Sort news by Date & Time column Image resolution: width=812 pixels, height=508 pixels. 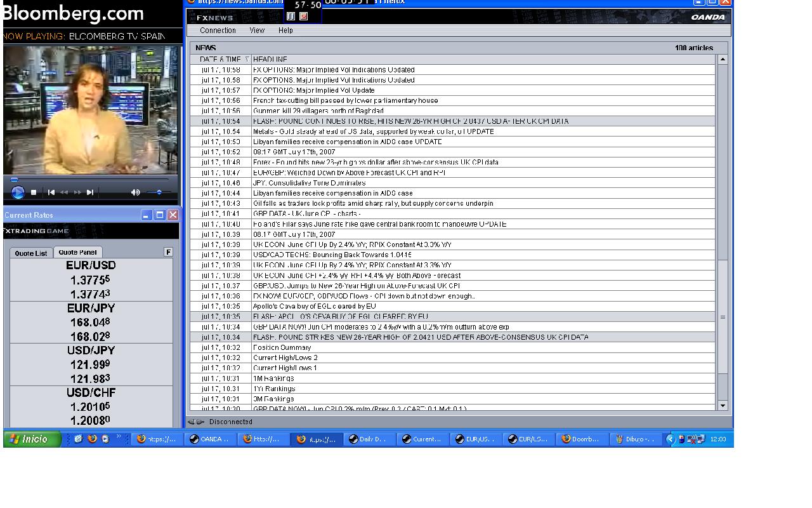tap(221, 59)
